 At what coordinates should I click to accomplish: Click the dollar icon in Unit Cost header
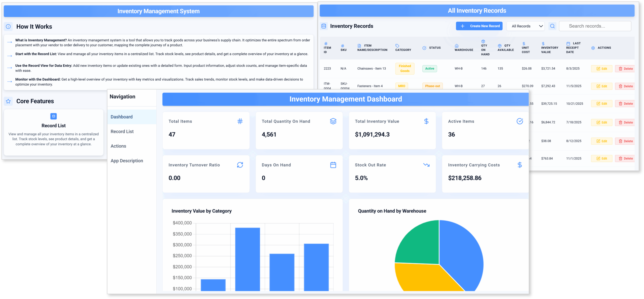[524, 44]
